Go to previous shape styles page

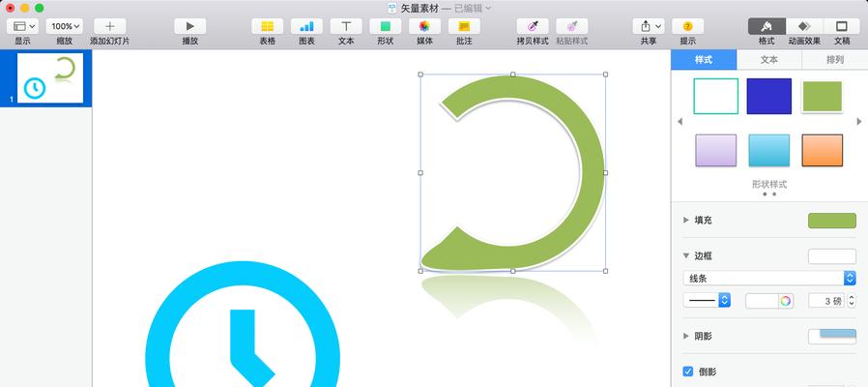(680, 122)
